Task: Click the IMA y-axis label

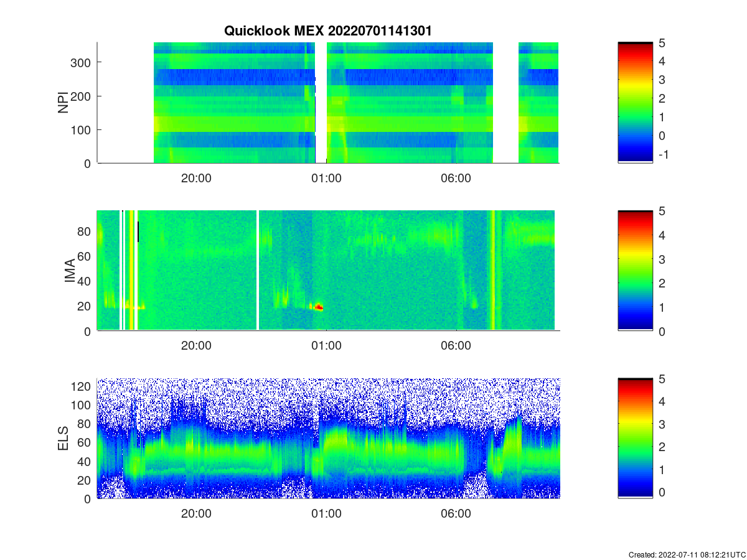Action: click(70, 271)
